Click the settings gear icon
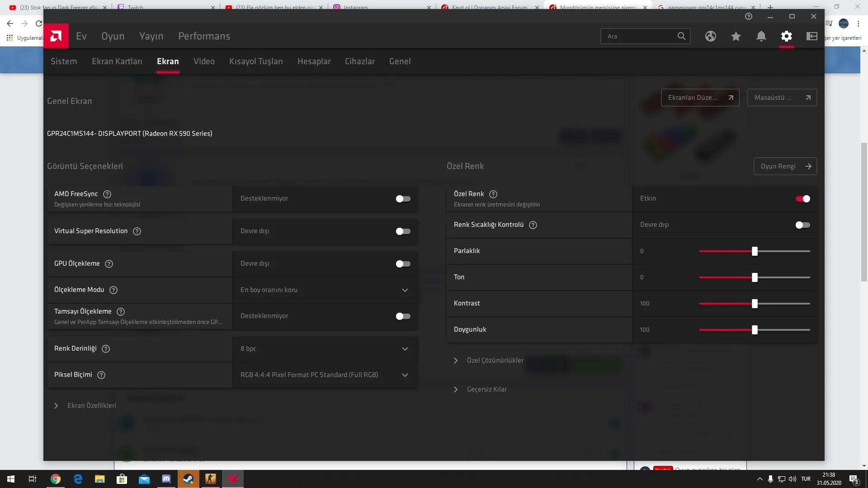Screen dimensions: 868x488 point(786,36)
